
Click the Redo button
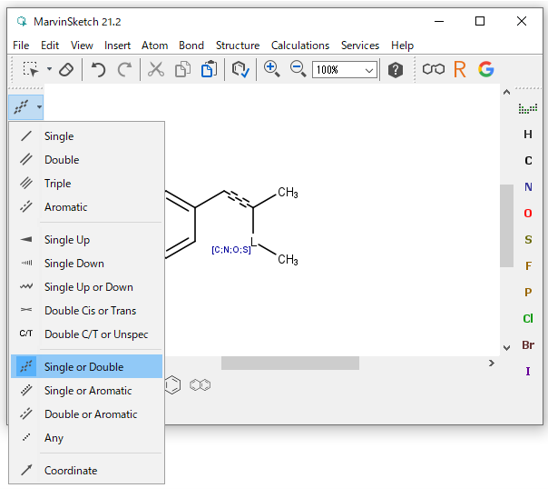coord(125,69)
